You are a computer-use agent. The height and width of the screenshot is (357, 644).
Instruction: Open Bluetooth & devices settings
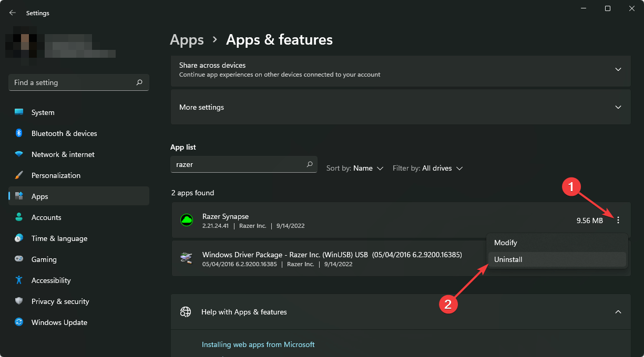coord(64,133)
